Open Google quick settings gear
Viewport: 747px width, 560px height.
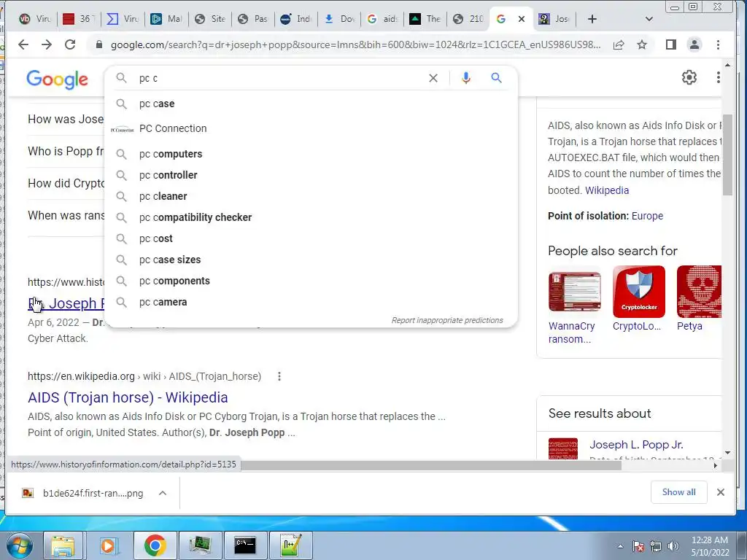(x=689, y=77)
